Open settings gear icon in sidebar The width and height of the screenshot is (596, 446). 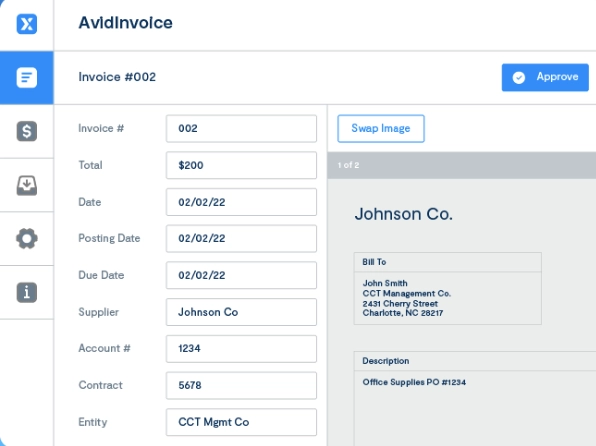click(x=27, y=239)
